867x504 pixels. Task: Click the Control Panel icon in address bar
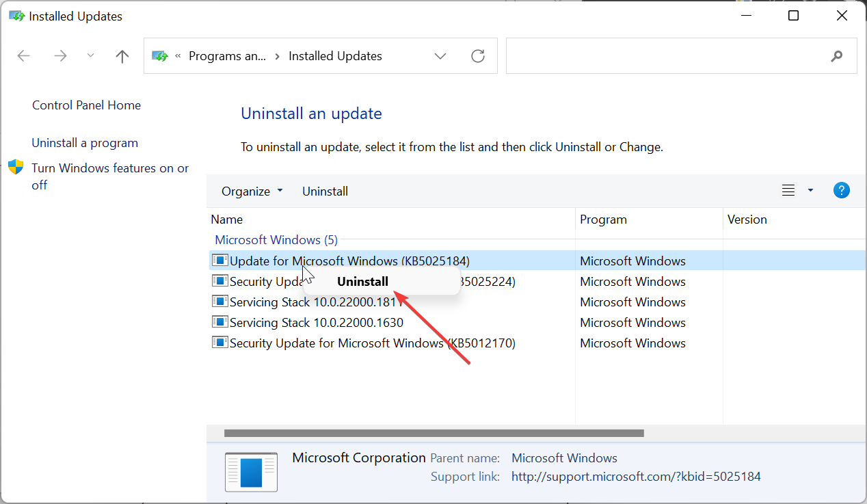coord(159,55)
